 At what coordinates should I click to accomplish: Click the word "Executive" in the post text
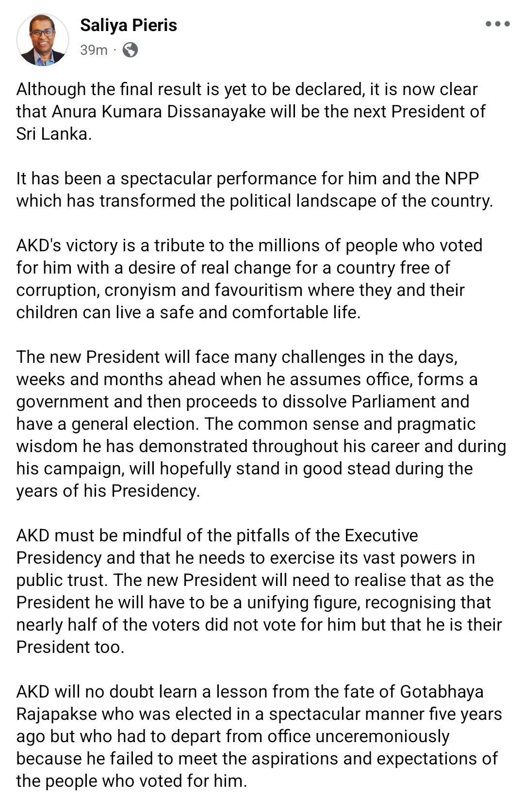click(x=381, y=536)
